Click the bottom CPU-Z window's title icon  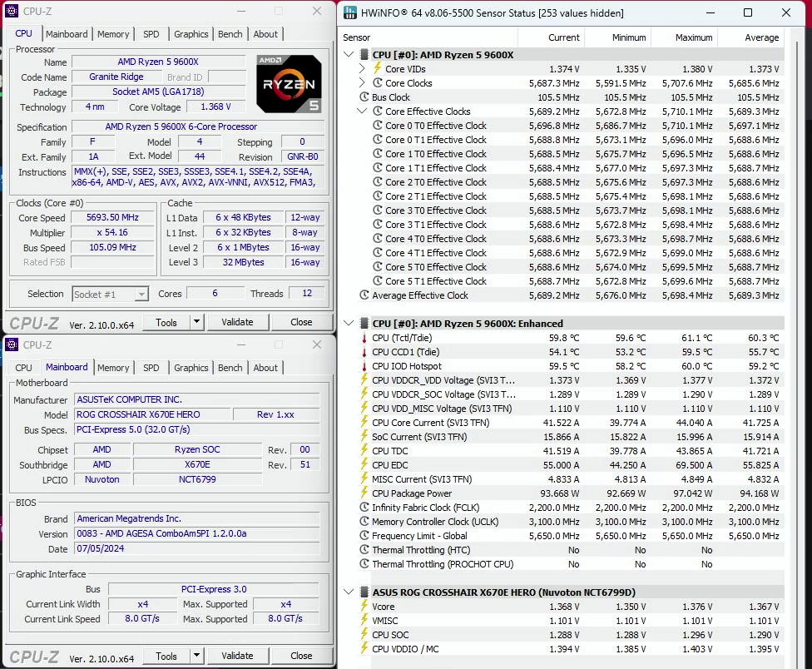click(12, 344)
